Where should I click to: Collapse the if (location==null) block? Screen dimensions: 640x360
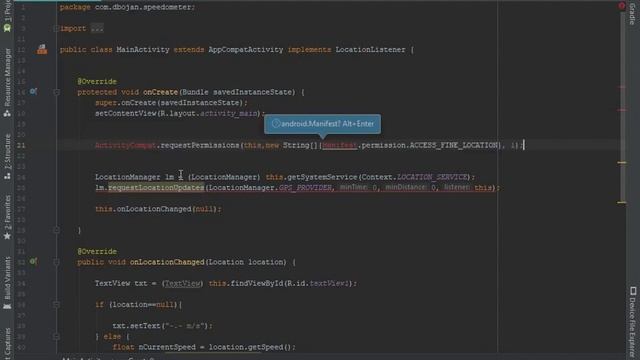tap(57, 304)
